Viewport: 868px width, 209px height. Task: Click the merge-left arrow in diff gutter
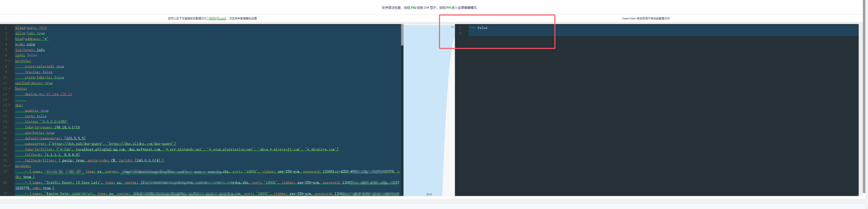pos(452,27)
